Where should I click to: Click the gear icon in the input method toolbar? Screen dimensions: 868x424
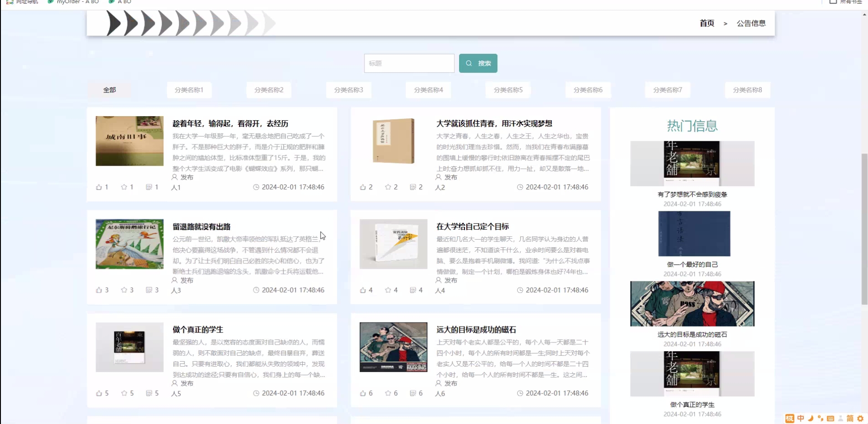(860, 419)
